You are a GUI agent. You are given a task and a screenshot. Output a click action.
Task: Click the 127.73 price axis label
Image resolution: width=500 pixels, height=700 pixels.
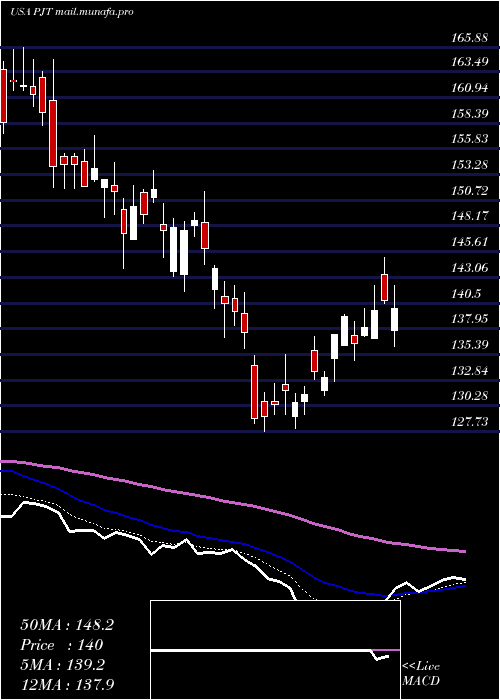tap(469, 422)
